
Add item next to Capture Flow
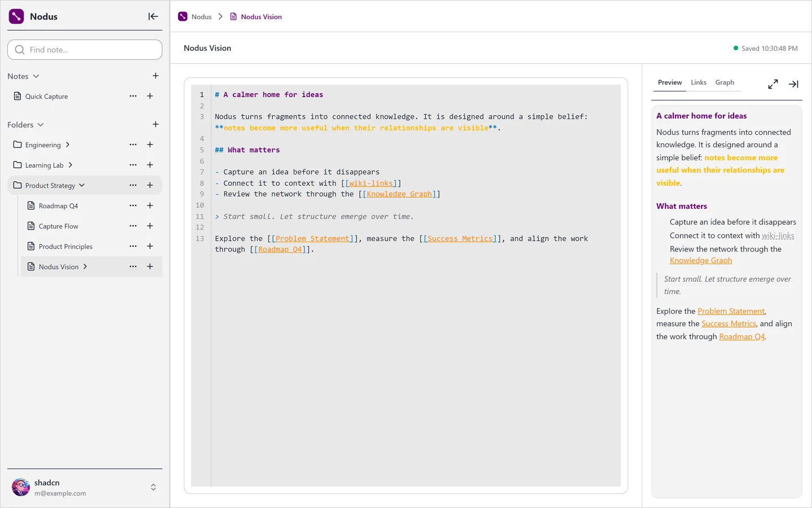[x=150, y=226]
